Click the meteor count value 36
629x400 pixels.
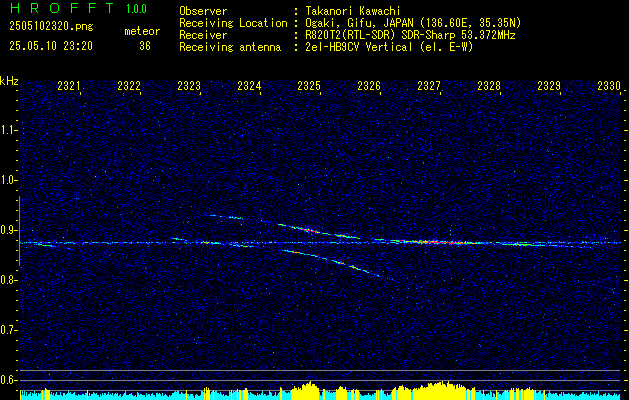coord(145,46)
